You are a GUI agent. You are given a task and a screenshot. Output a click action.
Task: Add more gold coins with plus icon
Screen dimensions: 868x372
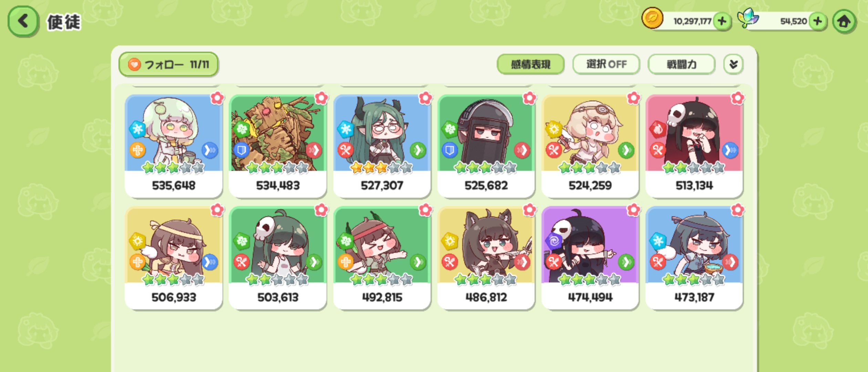tap(722, 21)
